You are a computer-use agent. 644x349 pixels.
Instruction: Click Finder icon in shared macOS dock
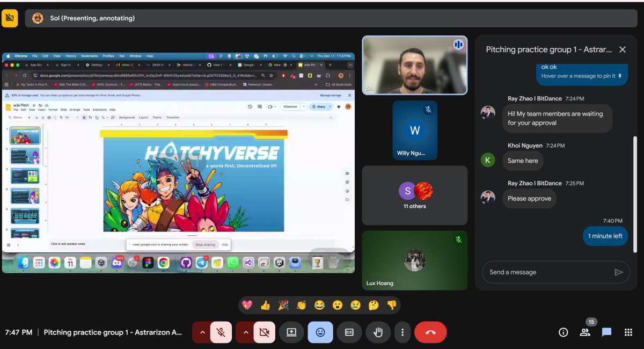[x=23, y=263]
